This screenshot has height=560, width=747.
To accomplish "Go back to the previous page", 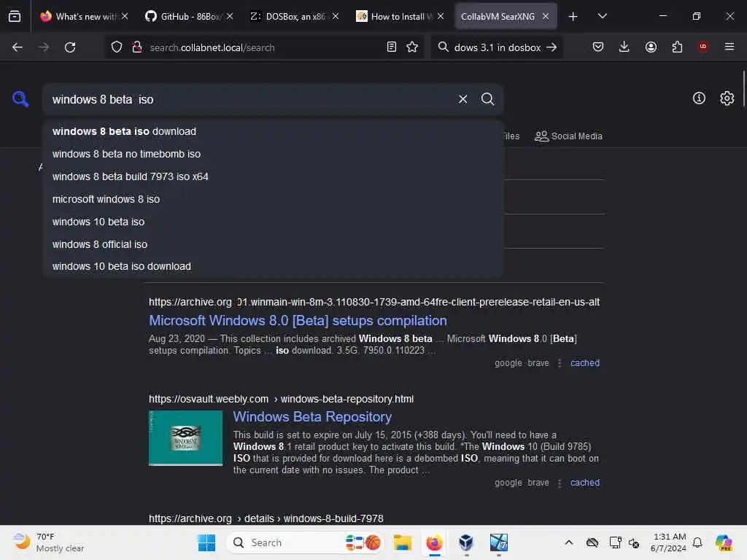I will (18, 47).
